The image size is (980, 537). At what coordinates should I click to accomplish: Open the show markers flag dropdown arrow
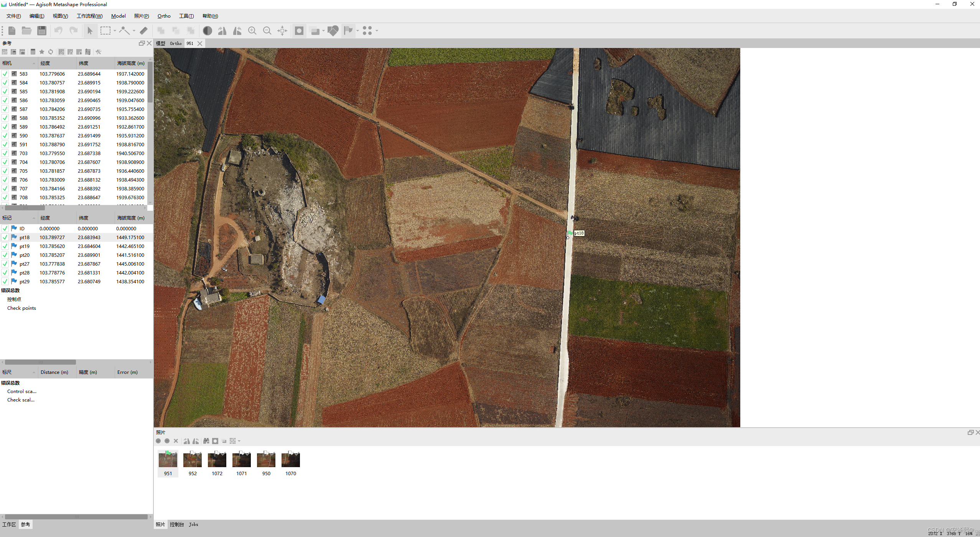click(357, 31)
